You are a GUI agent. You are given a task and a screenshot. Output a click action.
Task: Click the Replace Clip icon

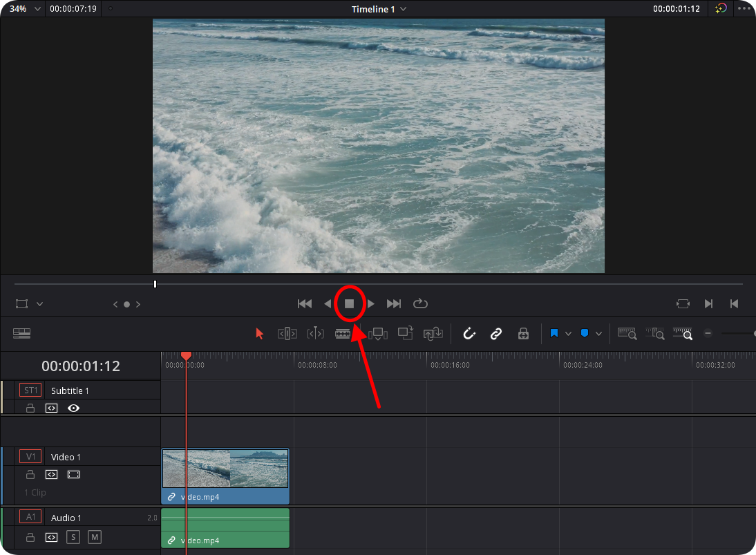(433, 333)
